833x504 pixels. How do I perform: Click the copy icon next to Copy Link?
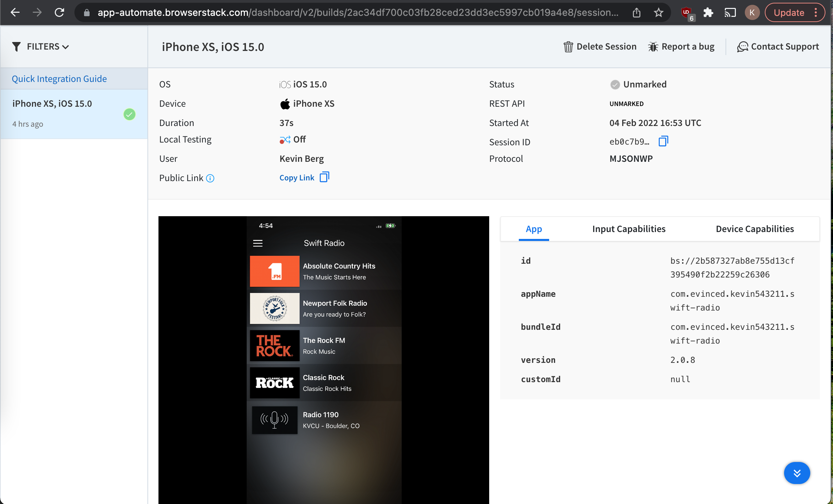324,177
